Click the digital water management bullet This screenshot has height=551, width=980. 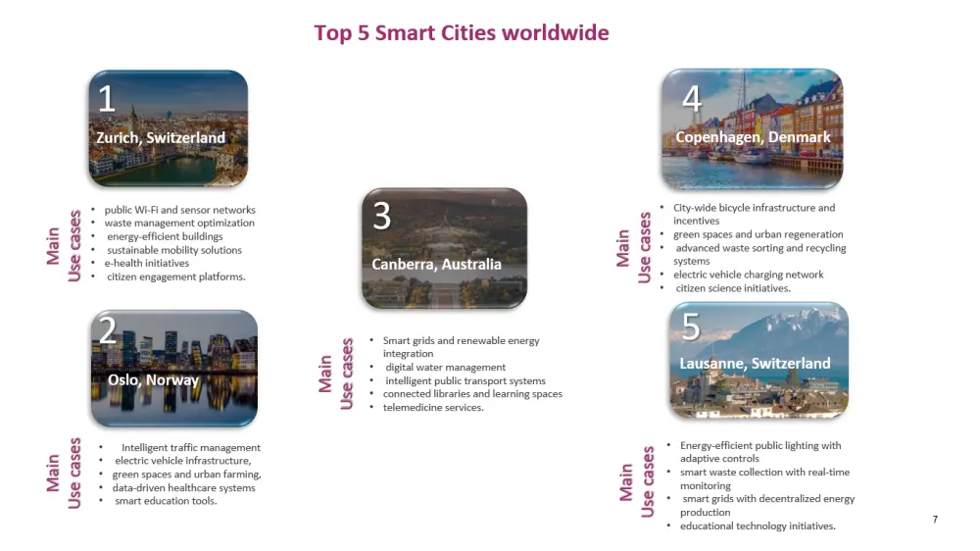446,367
